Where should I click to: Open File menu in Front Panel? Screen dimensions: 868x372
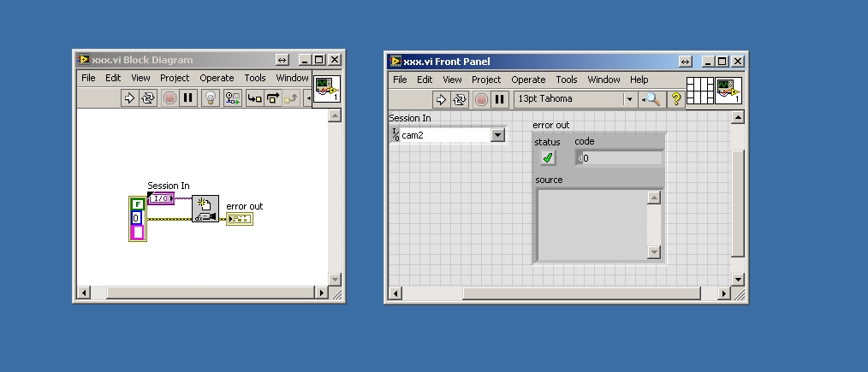pyautogui.click(x=400, y=80)
